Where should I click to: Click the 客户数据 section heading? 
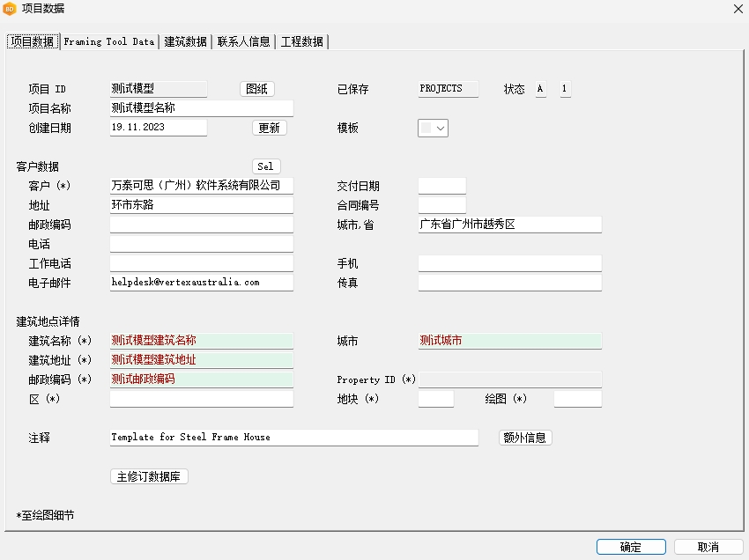pyautogui.click(x=37, y=166)
